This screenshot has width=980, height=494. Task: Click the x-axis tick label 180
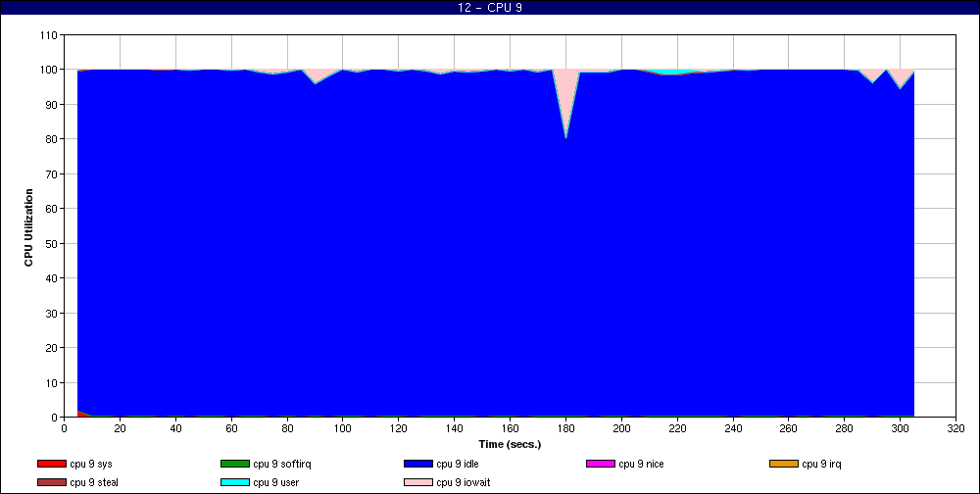pyautogui.click(x=565, y=428)
